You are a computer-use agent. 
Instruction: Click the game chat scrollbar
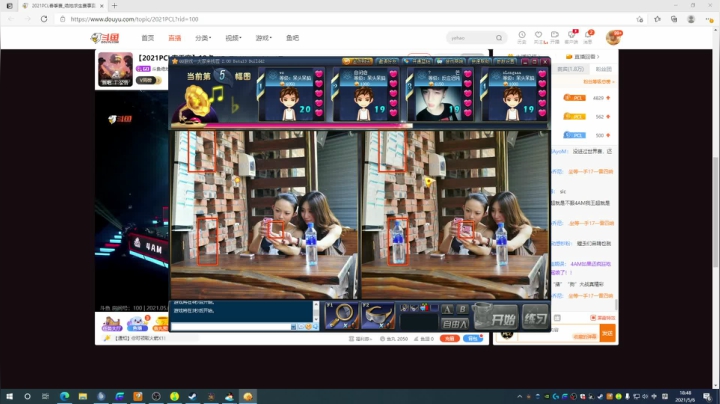(316, 312)
